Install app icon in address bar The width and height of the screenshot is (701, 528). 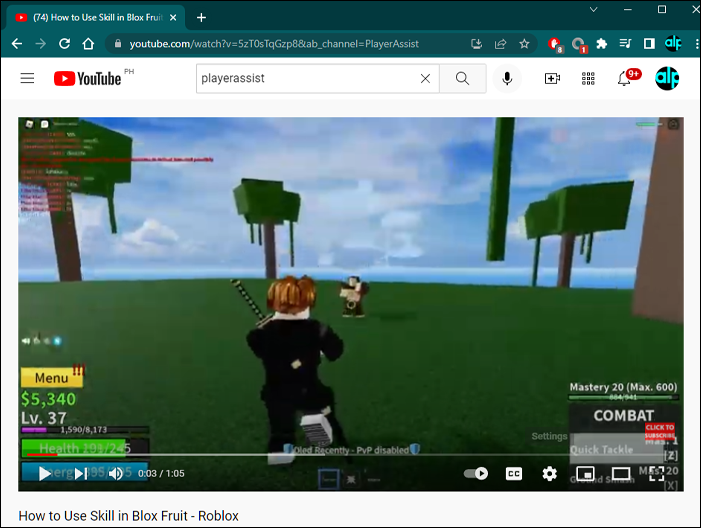477,44
